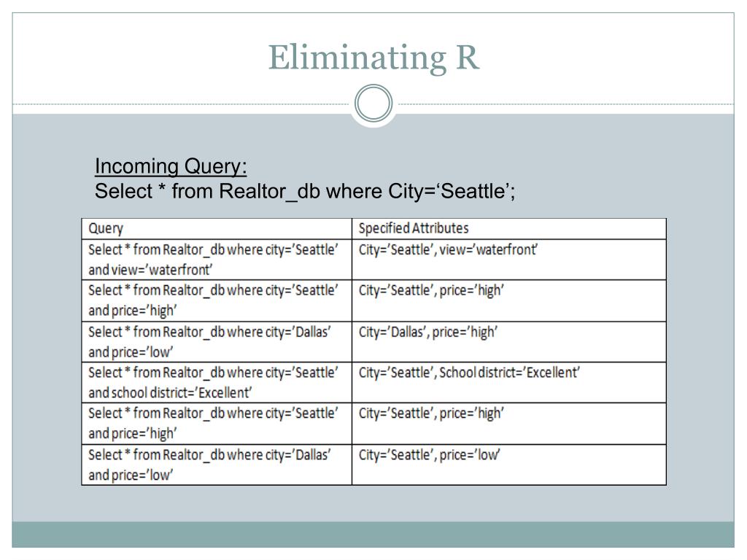Click attributes cell City='Seattle', price='low'
747x560 pixels.
click(508, 464)
